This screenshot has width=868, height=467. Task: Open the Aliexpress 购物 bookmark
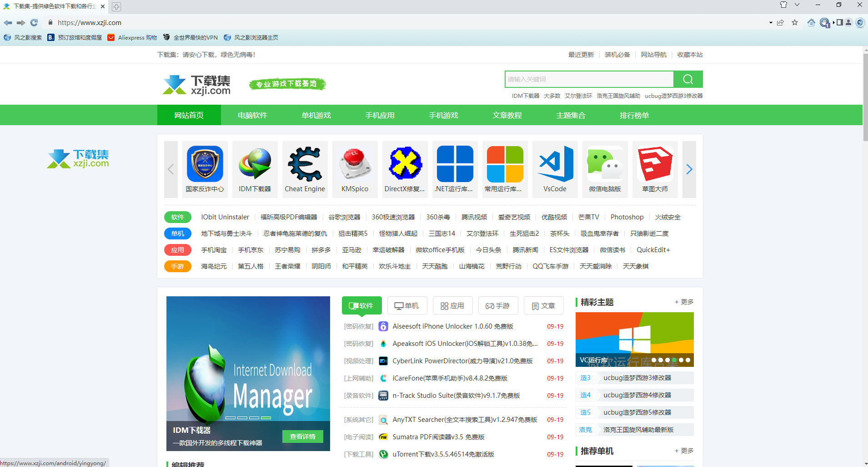tap(132, 37)
